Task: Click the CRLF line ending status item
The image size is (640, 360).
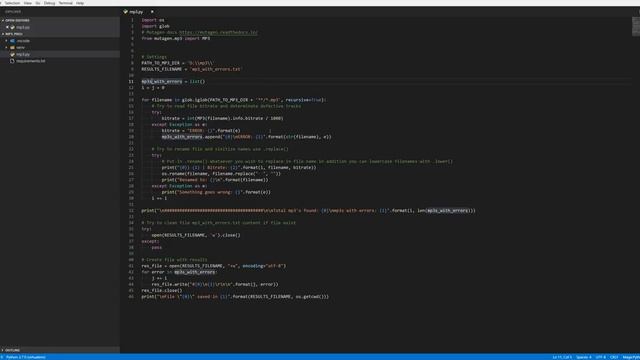Action: pyautogui.click(x=614, y=357)
